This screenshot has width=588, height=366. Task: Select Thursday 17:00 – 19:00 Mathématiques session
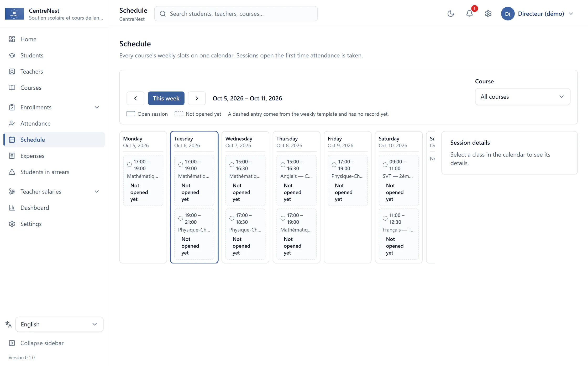pos(296,234)
